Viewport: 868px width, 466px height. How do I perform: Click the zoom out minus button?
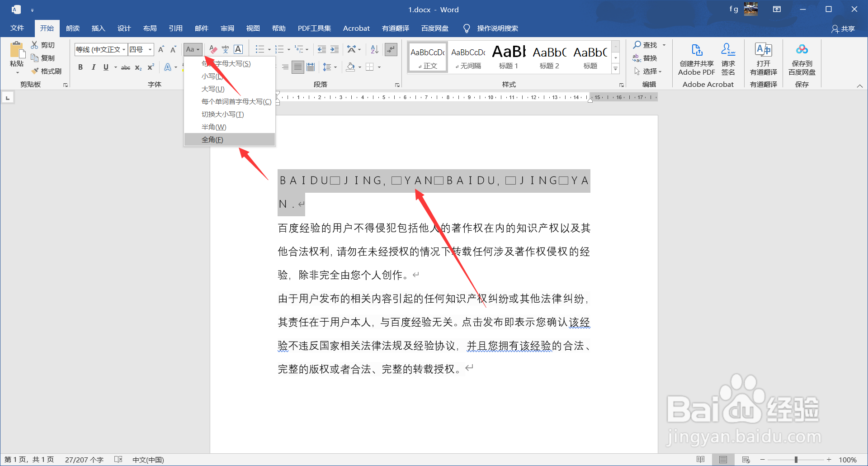tap(762, 460)
